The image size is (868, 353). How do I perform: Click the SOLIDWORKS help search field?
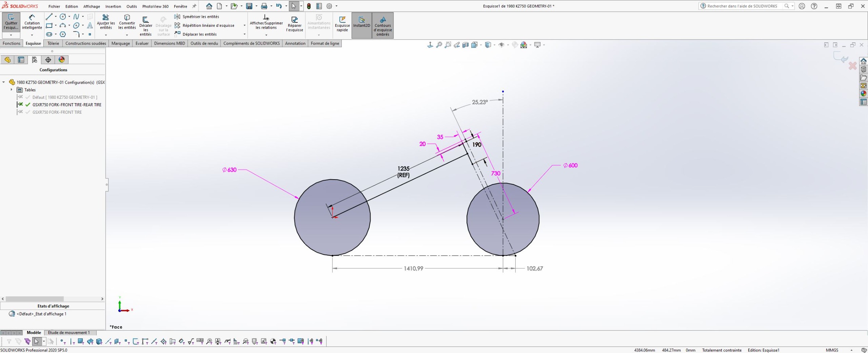pos(742,6)
